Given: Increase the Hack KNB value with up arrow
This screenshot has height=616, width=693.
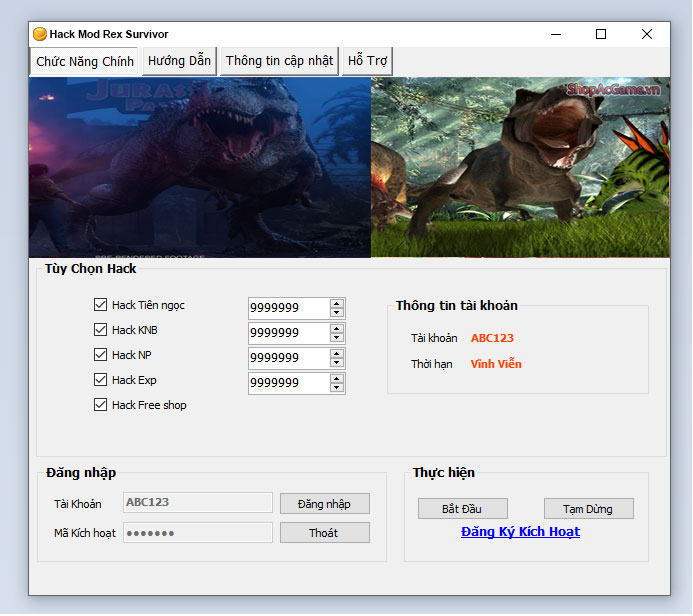Looking at the screenshot, I should coord(337,329).
